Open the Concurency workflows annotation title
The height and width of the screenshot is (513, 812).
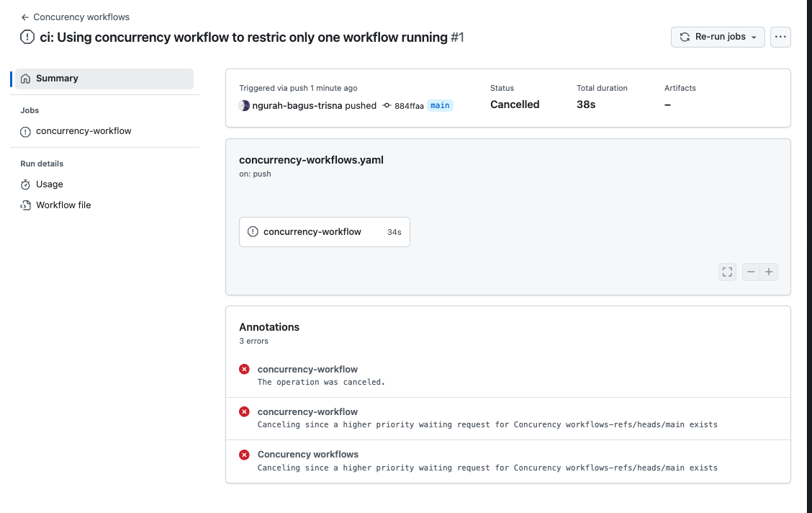pos(308,455)
